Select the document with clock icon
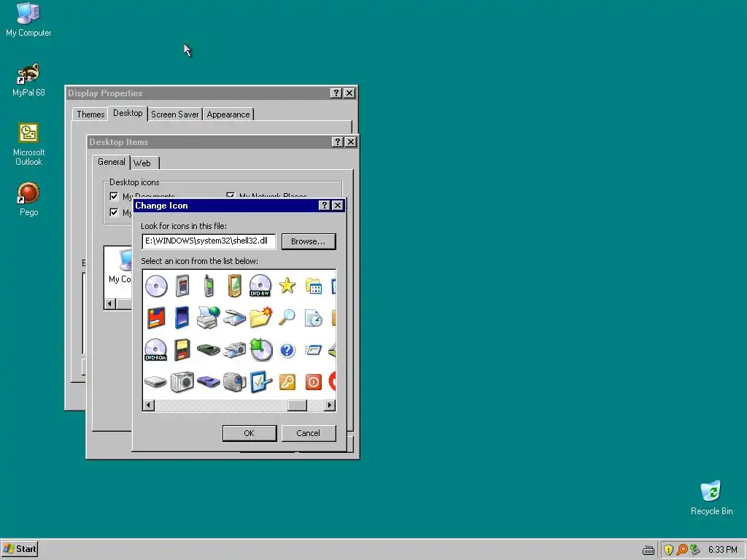 [x=314, y=318]
